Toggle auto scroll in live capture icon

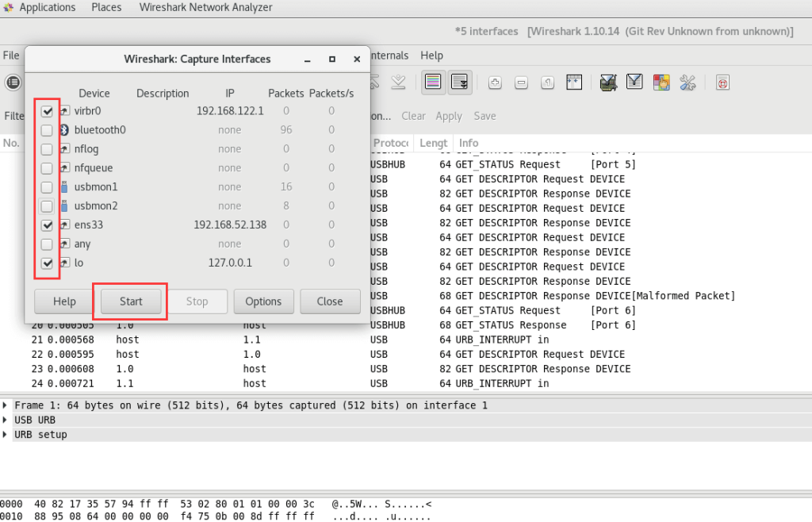(x=460, y=82)
